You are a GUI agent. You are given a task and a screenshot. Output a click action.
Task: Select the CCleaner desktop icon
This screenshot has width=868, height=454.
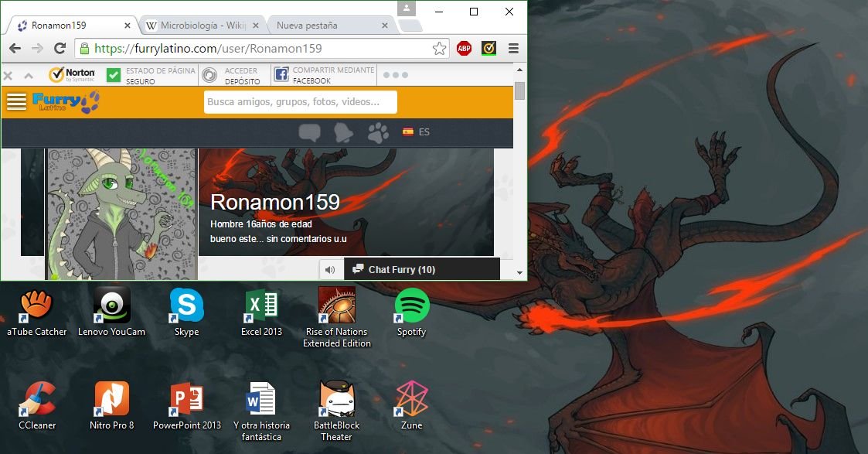tap(37, 406)
